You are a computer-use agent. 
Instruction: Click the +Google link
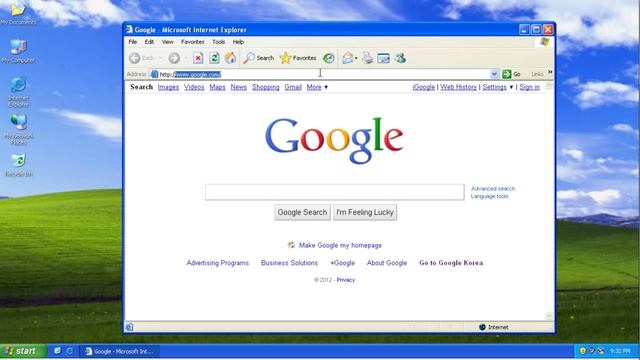coord(342,263)
